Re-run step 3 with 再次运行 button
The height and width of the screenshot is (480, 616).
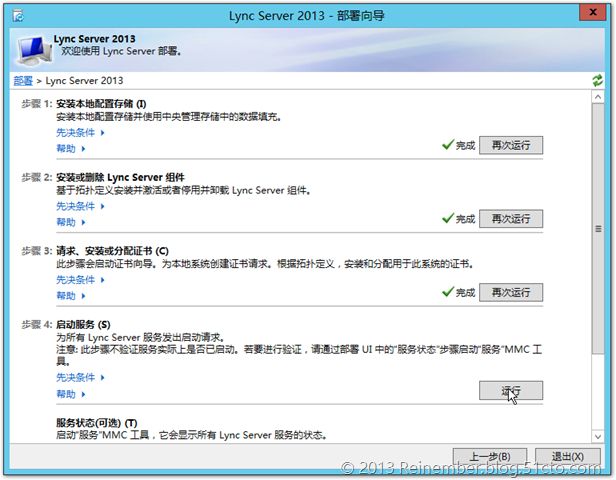[x=511, y=292]
